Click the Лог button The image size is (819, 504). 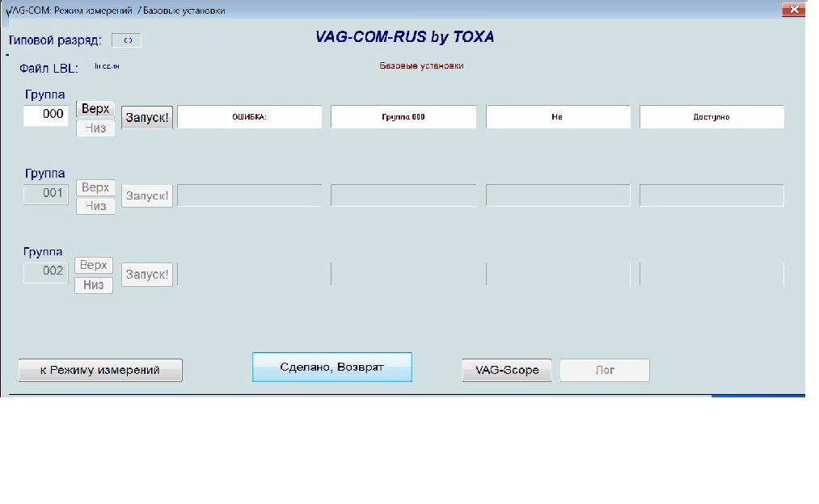coord(605,371)
